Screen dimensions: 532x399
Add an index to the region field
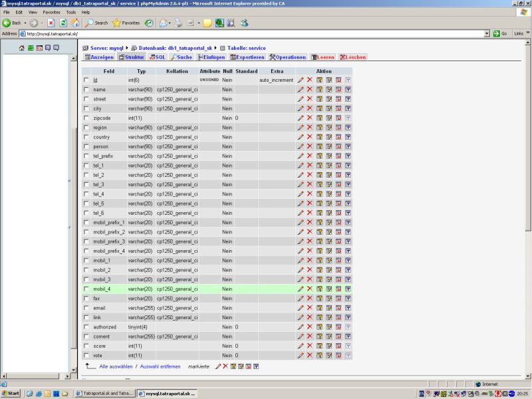click(329, 128)
